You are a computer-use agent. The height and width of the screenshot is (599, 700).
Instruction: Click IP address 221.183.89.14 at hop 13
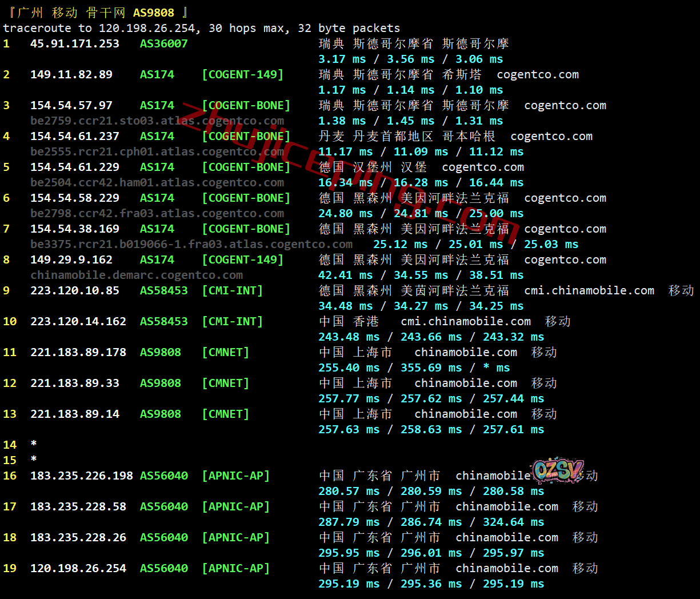coord(75,414)
